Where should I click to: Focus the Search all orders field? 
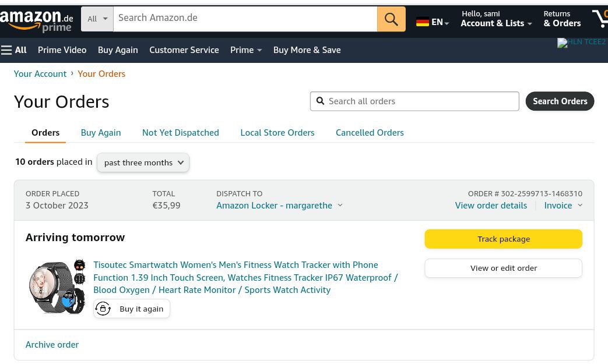coord(420,101)
